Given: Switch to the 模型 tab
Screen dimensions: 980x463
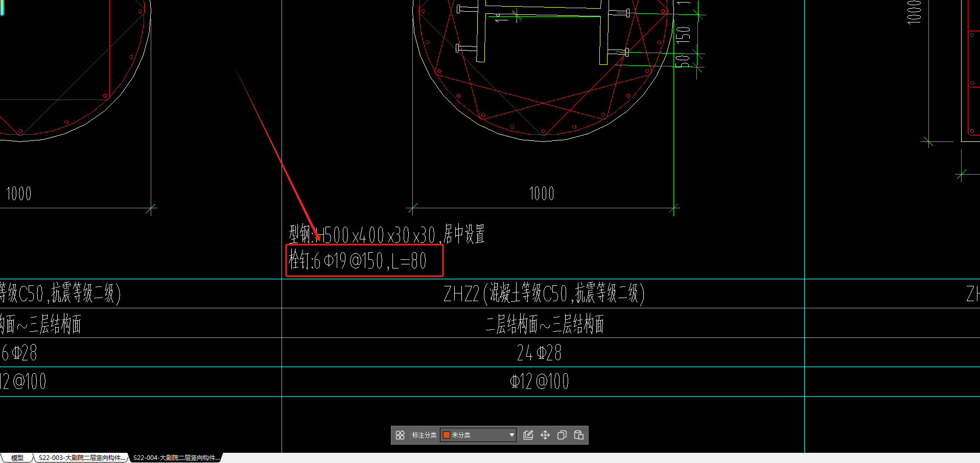Looking at the screenshot, I should [17, 458].
